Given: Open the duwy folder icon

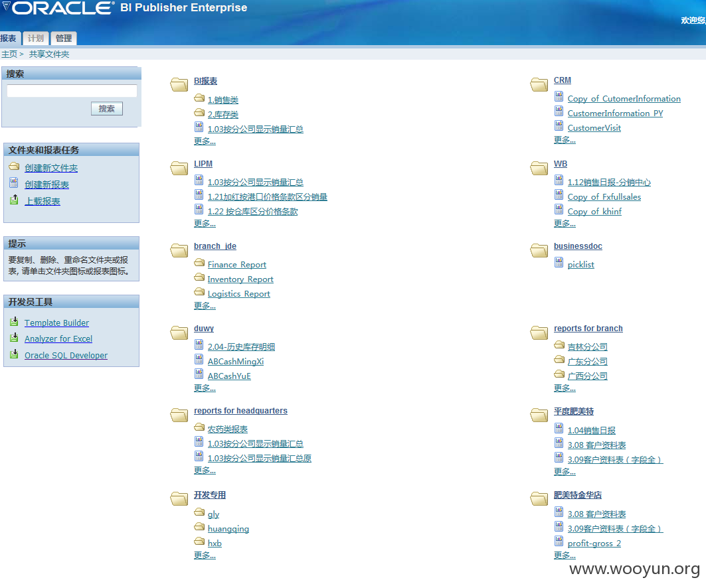Looking at the screenshot, I should coord(179,332).
